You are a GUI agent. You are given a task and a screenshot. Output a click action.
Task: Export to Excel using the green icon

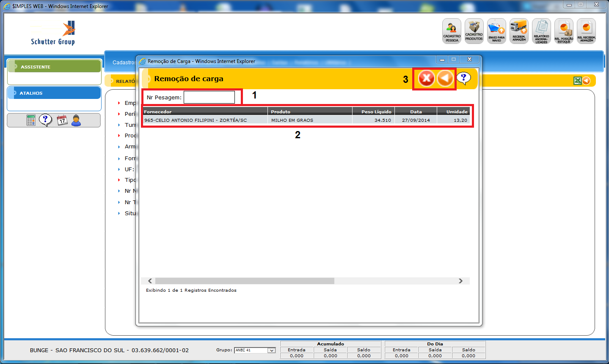tap(577, 81)
